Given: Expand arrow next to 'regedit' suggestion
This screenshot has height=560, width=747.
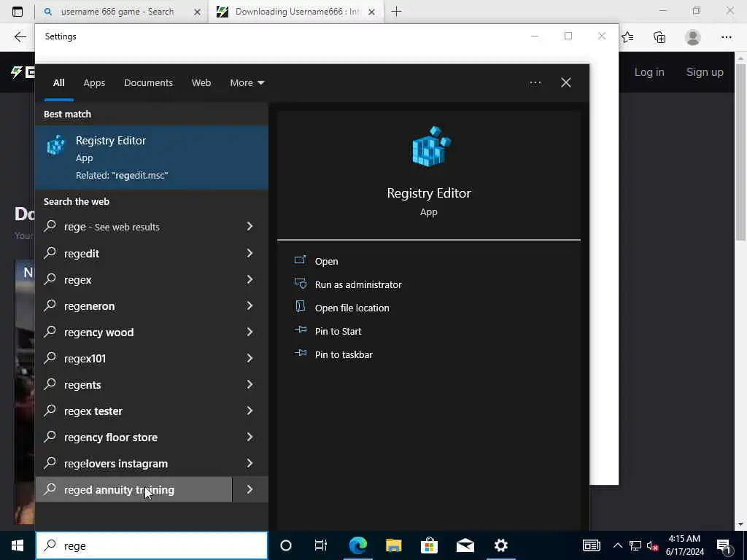Looking at the screenshot, I should [x=249, y=253].
